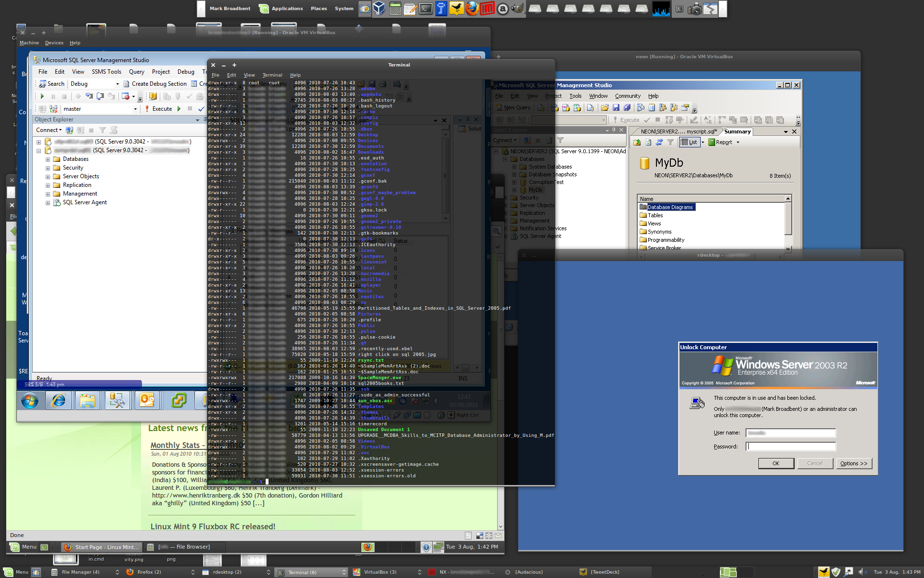Click the Open File folder icon in right SSMS

pyautogui.click(x=605, y=108)
